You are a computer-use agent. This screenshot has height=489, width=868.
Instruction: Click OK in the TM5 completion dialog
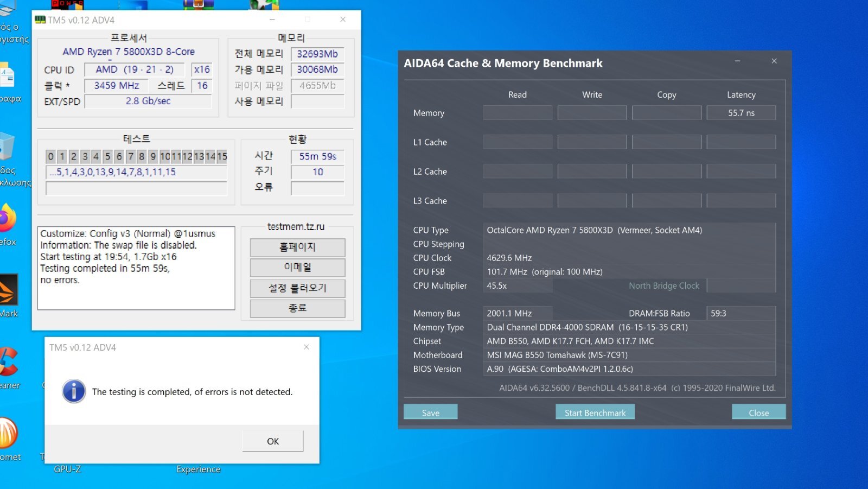273,441
